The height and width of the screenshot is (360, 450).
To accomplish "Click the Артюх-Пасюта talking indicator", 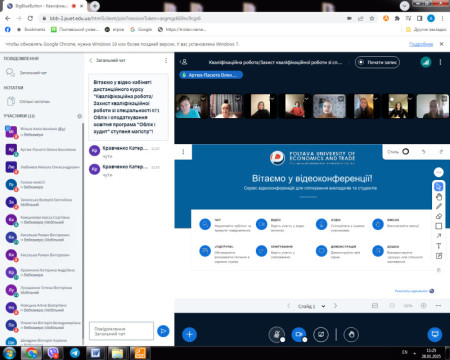I will click(211, 75).
